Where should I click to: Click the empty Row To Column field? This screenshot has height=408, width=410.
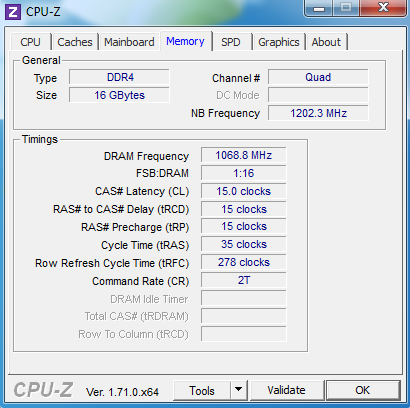click(244, 334)
